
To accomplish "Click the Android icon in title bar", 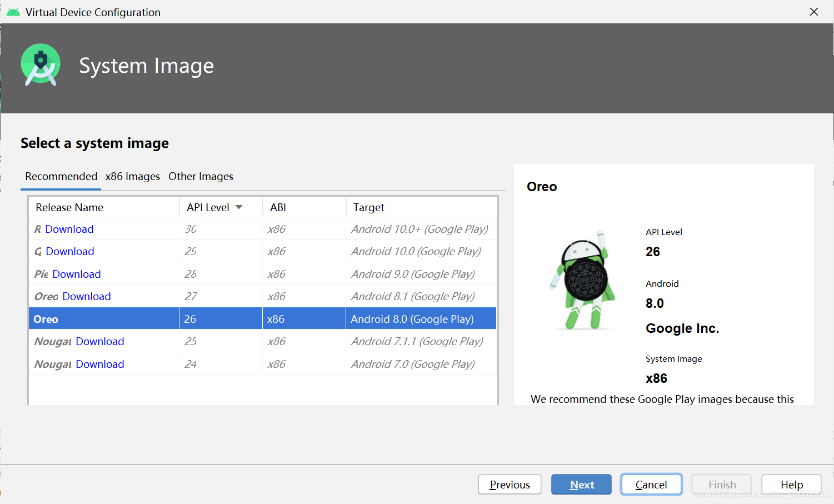I will pos(13,12).
